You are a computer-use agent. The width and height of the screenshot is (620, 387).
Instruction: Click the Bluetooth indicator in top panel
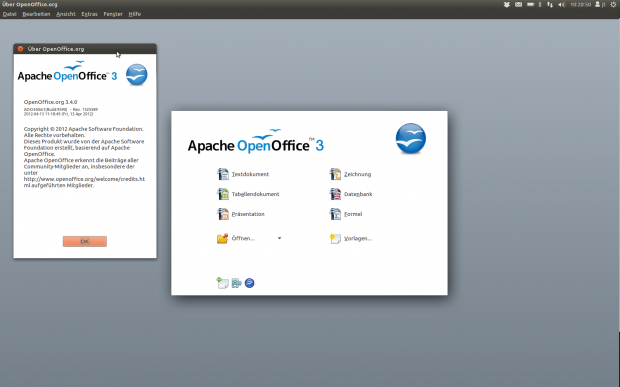540,4
